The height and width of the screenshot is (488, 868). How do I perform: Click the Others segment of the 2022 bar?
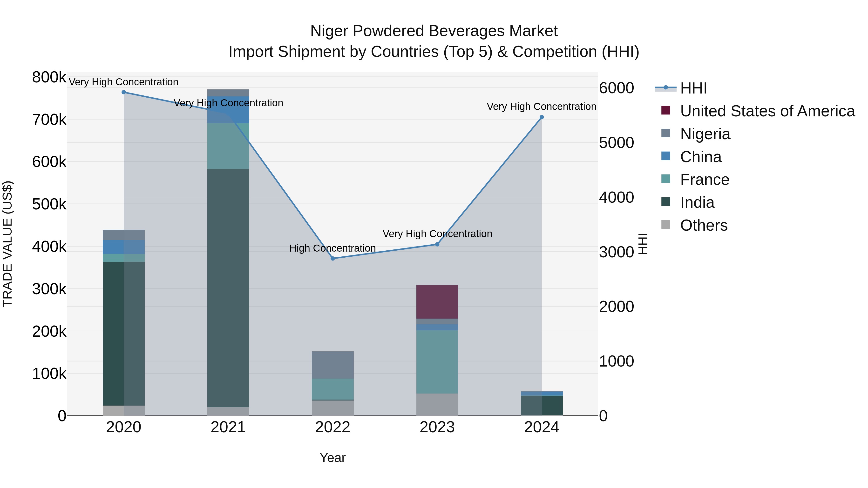tap(332, 408)
